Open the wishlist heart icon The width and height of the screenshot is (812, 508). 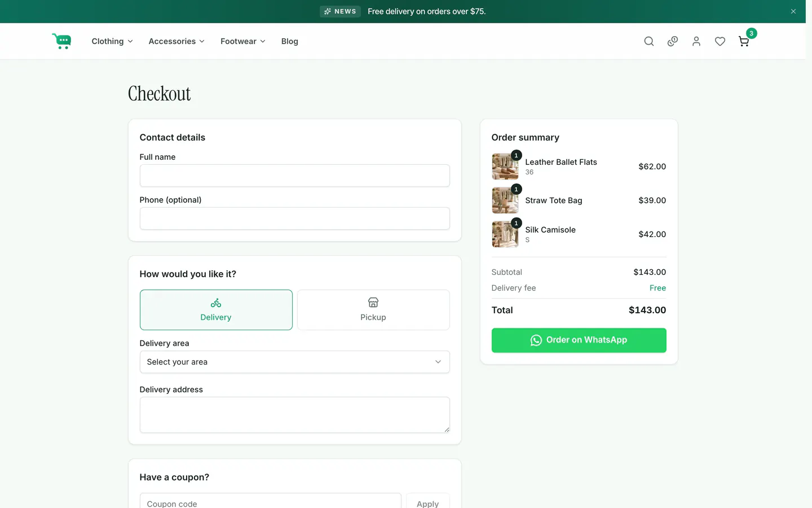click(x=720, y=41)
